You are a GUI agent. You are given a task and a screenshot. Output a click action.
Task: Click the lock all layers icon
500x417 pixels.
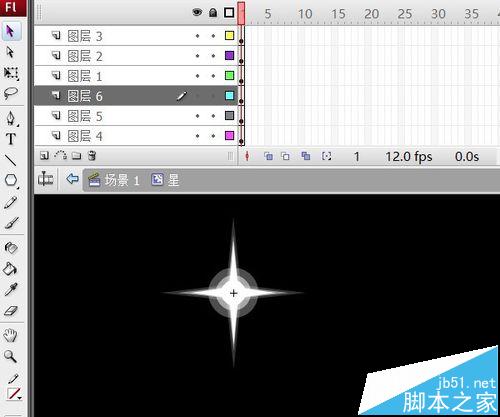click(x=213, y=13)
